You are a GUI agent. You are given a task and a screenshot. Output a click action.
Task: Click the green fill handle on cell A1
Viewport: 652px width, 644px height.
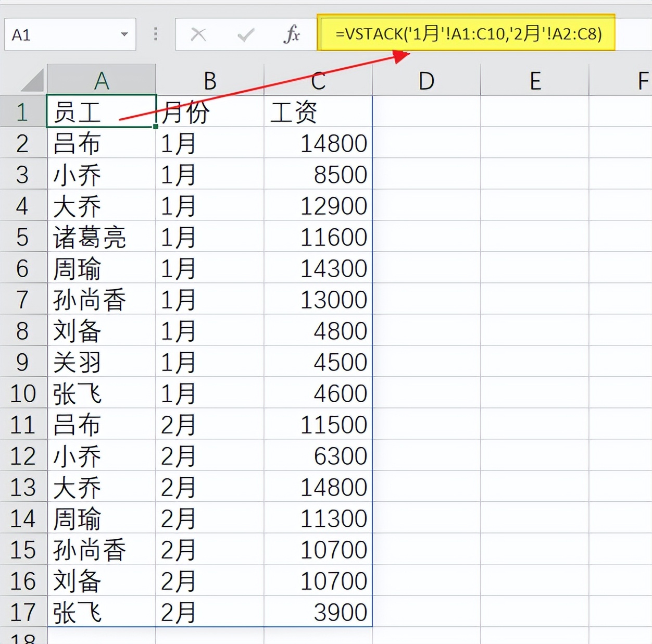click(156, 126)
